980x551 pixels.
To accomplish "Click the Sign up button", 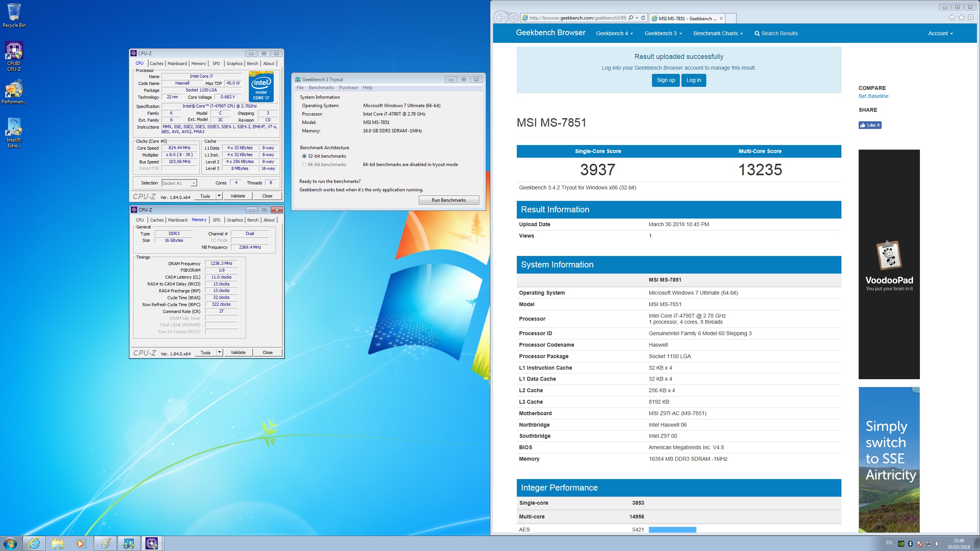I will point(666,80).
